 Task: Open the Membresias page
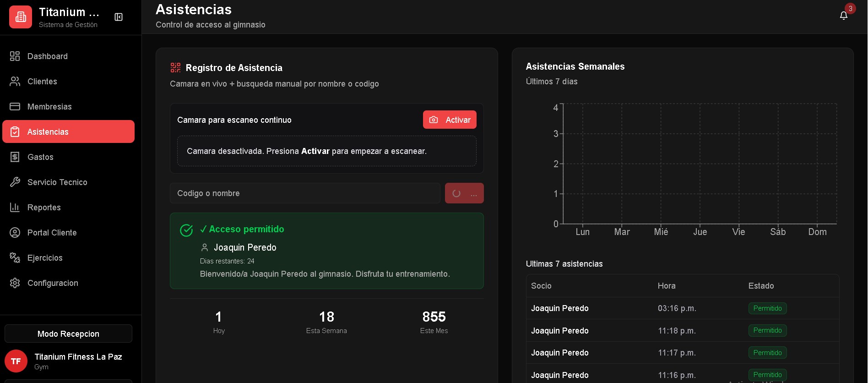[x=49, y=107]
